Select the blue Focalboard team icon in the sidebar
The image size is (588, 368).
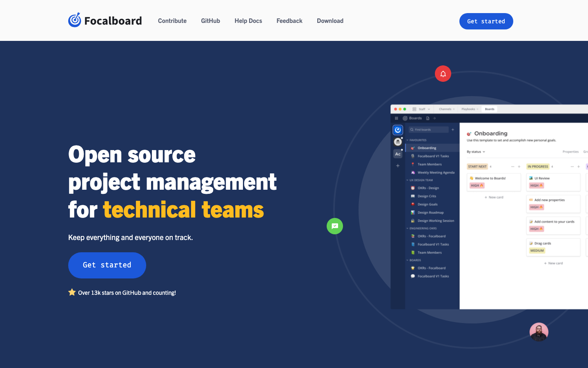pos(398,130)
